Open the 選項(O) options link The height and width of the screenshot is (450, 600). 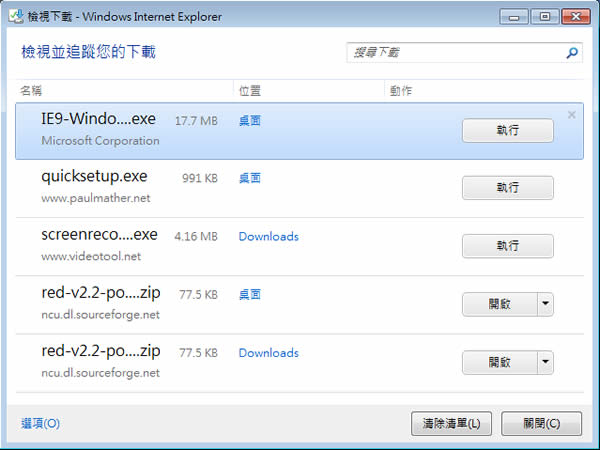click(x=40, y=424)
